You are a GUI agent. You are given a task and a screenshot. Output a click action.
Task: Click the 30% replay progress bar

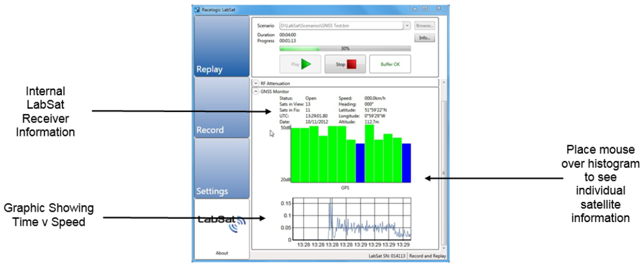(345, 48)
